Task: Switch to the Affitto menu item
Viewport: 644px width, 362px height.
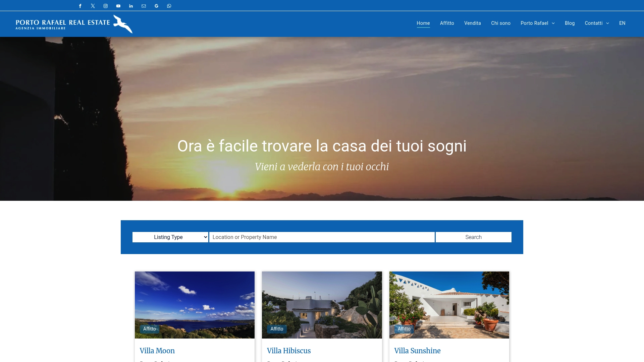Action: [x=447, y=23]
